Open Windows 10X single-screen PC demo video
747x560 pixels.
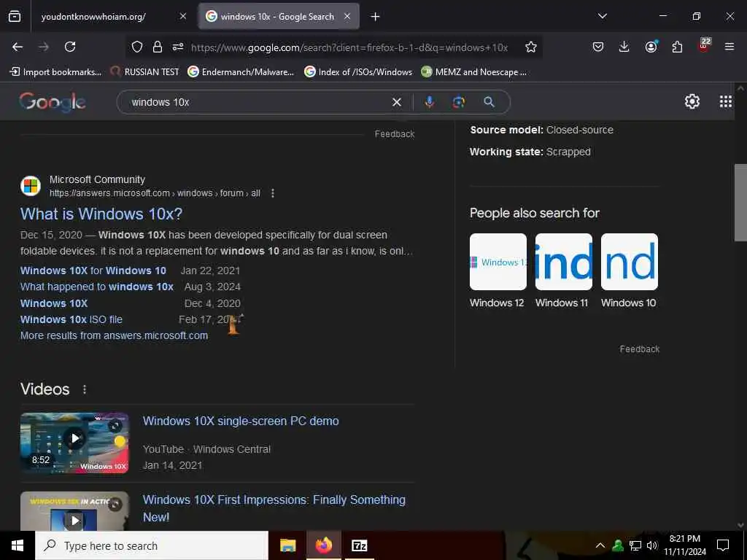pyautogui.click(x=241, y=421)
